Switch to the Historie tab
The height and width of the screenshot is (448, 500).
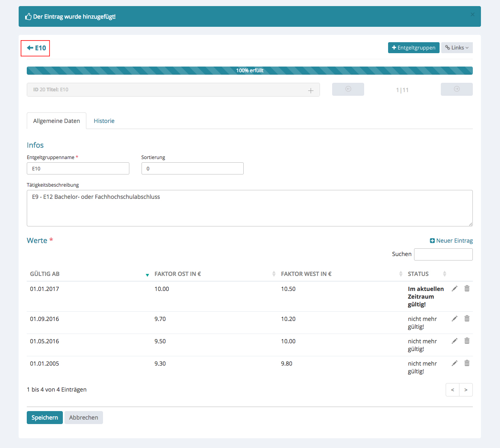point(104,121)
